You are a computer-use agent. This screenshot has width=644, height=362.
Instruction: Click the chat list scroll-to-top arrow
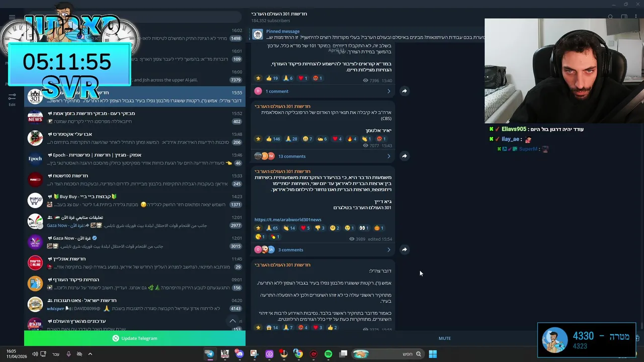(232, 321)
